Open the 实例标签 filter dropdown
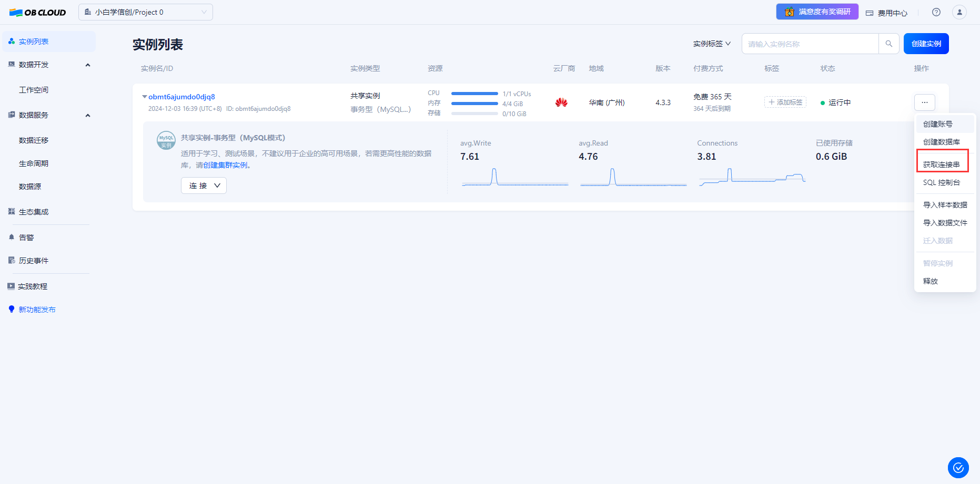The width and height of the screenshot is (980, 484). click(712, 44)
